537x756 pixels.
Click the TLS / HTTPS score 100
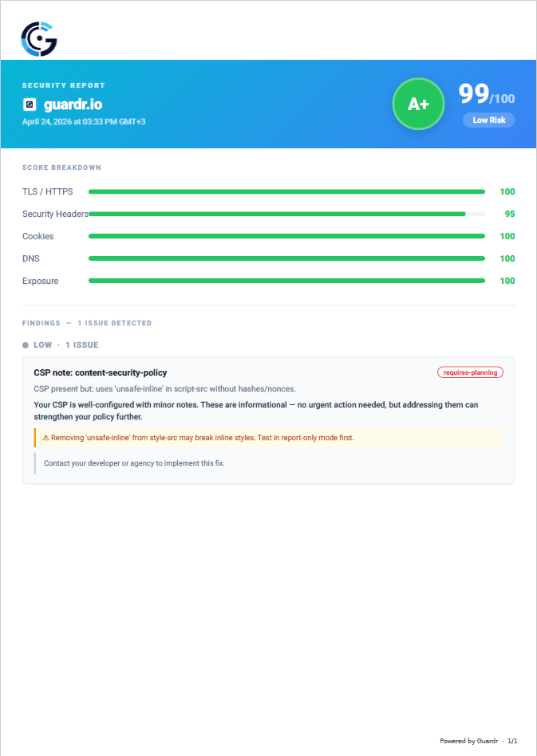click(507, 192)
